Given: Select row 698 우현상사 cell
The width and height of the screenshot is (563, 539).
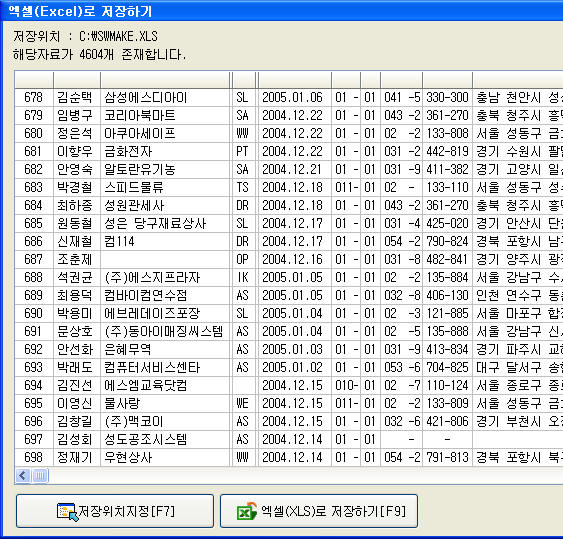Looking at the screenshot, I should [x=165, y=457].
